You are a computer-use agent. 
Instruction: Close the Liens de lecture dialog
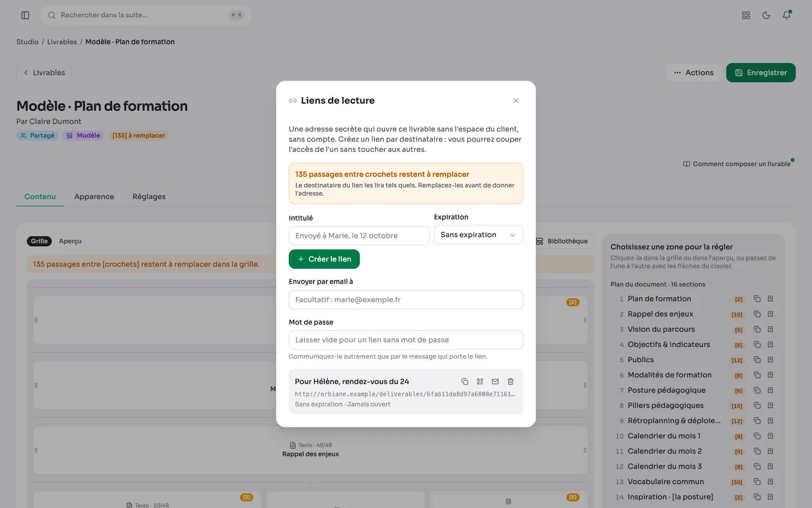click(516, 101)
